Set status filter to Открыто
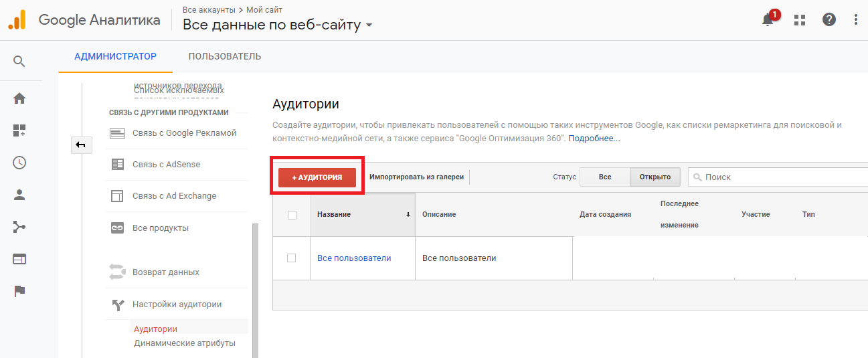The height and width of the screenshot is (358, 868). point(655,177)
